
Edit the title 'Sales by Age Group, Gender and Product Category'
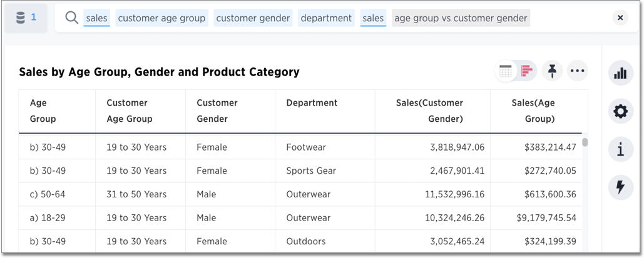tap(159, 72)
